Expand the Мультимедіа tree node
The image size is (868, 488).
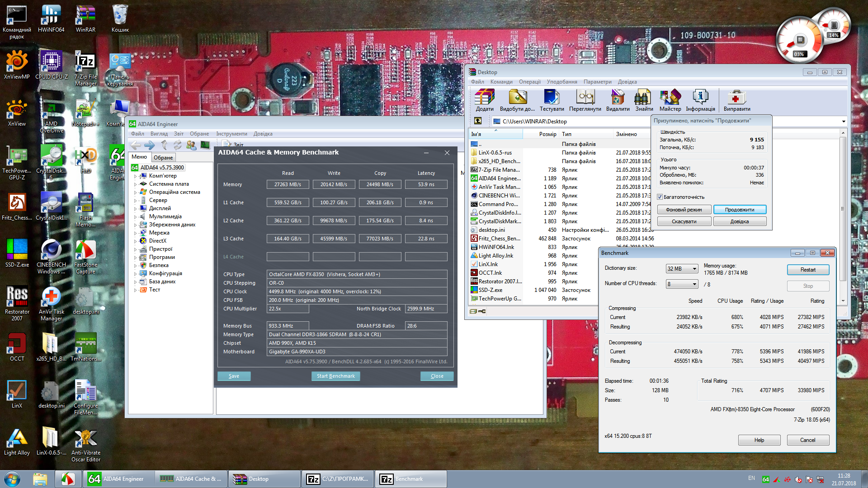[135, 217]
